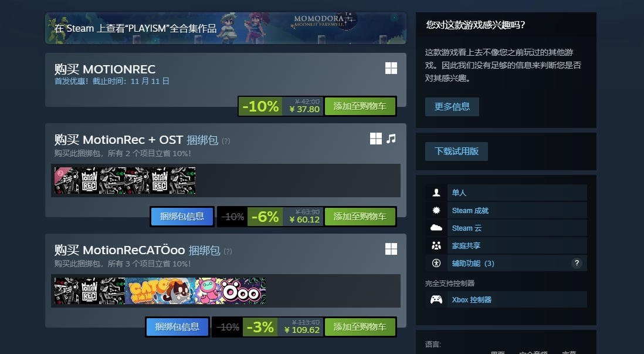This screenshot has width=644, height=354.
Task: Click the Steam Cloud icon
Action: click(x=436, y=228)
